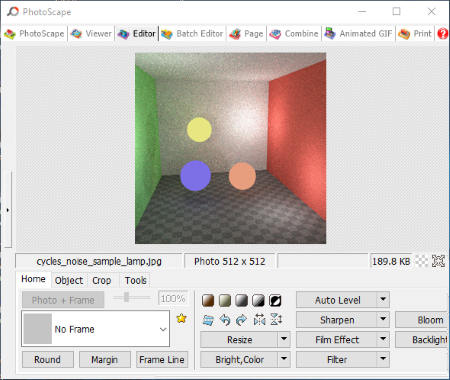Toggle checkered transparency background icon

(422, 261)
